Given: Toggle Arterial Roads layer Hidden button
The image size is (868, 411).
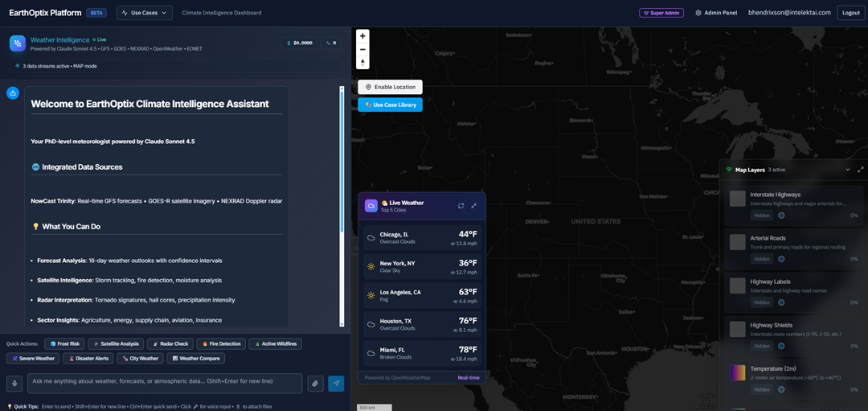Looking at the screenshot, I should pyautogui.click(x=761, y=259).
